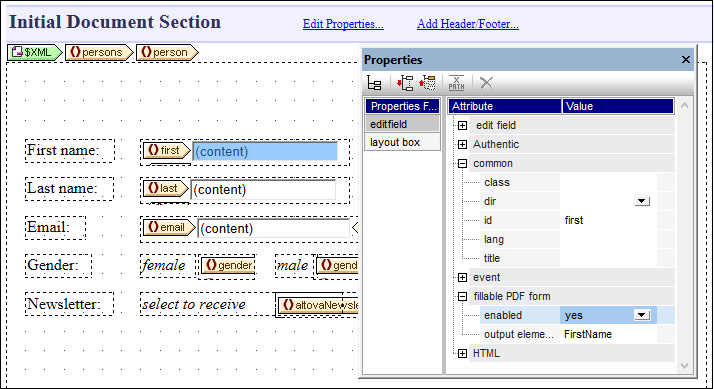Screen dimensions: 714x389
Task: Expand the HTML property group
Action: tap(462, 353)
